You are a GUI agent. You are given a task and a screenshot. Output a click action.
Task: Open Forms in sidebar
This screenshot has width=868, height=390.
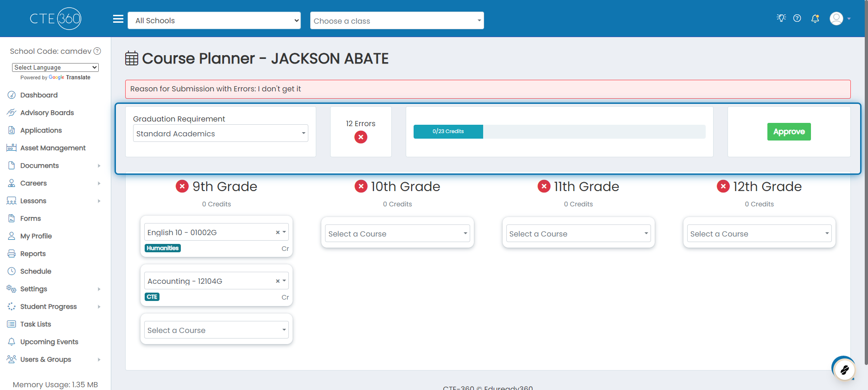31,218
